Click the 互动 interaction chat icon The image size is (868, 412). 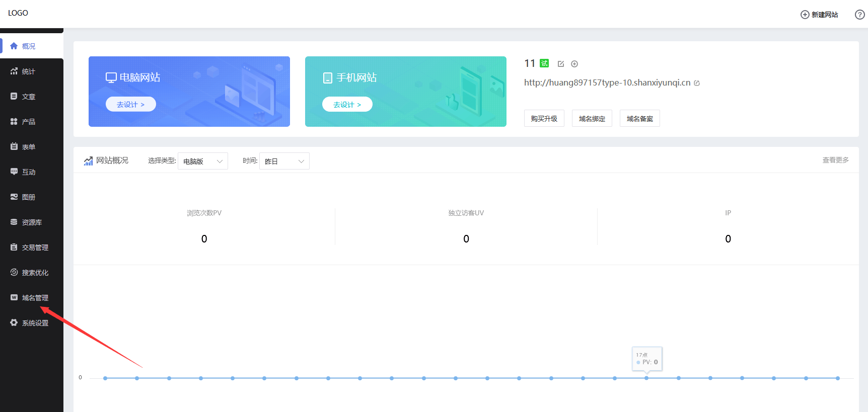coord(14,172)
